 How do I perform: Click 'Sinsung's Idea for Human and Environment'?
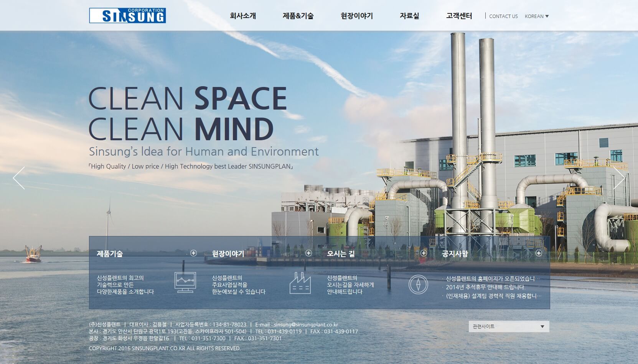click(x=204, y=151)
